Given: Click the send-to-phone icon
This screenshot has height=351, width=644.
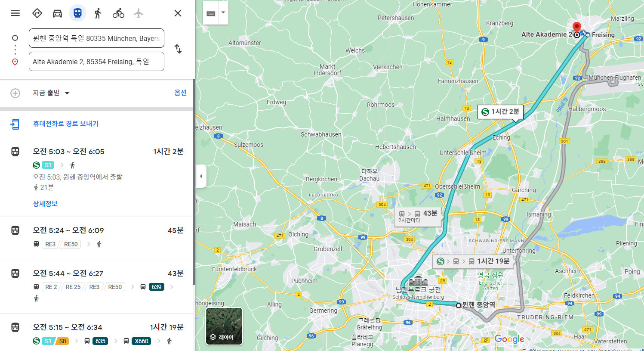Looking at the screenshot, I should (x=15, y=124).
